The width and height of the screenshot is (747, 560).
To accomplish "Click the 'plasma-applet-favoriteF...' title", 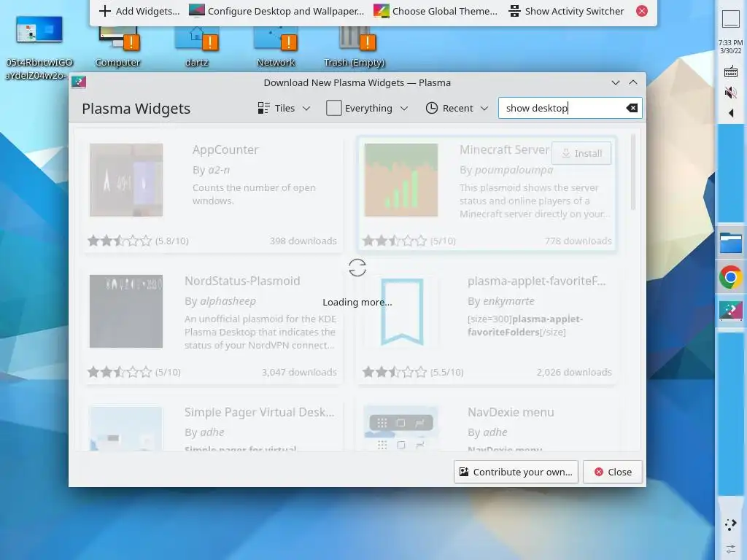I will pyautogui.click(x=537, y=281).
